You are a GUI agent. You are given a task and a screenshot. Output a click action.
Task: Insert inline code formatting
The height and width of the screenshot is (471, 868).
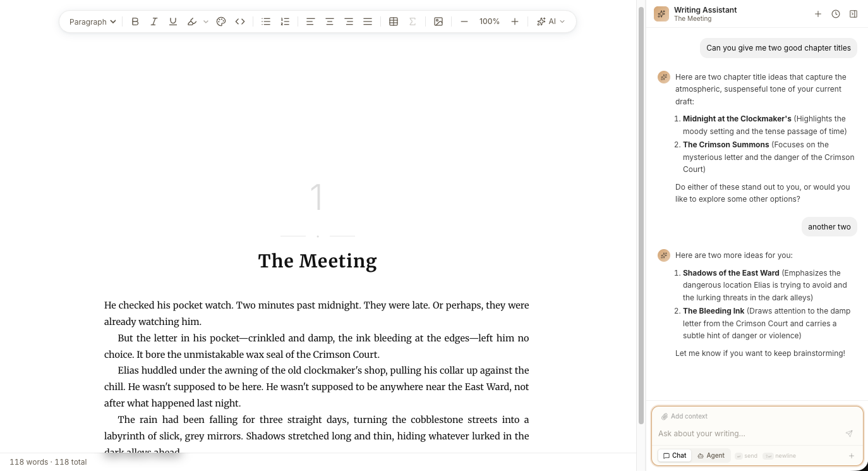pos(240,21)
